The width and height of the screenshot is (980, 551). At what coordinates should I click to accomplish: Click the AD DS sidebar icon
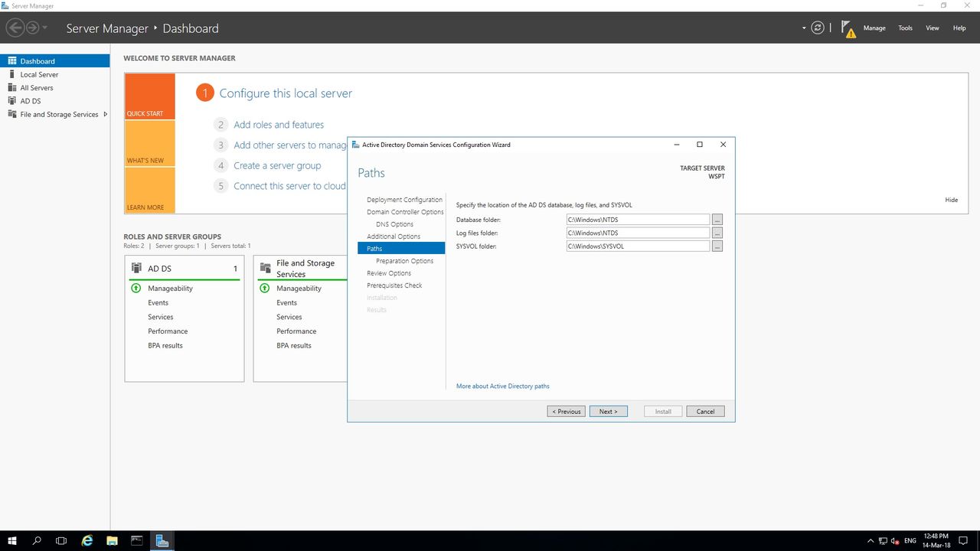click(12, 101)
